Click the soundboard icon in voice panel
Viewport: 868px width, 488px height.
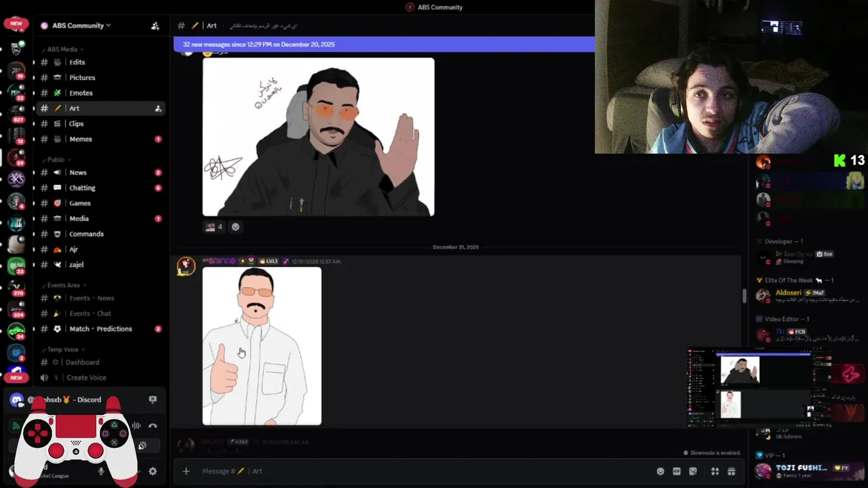142,445
